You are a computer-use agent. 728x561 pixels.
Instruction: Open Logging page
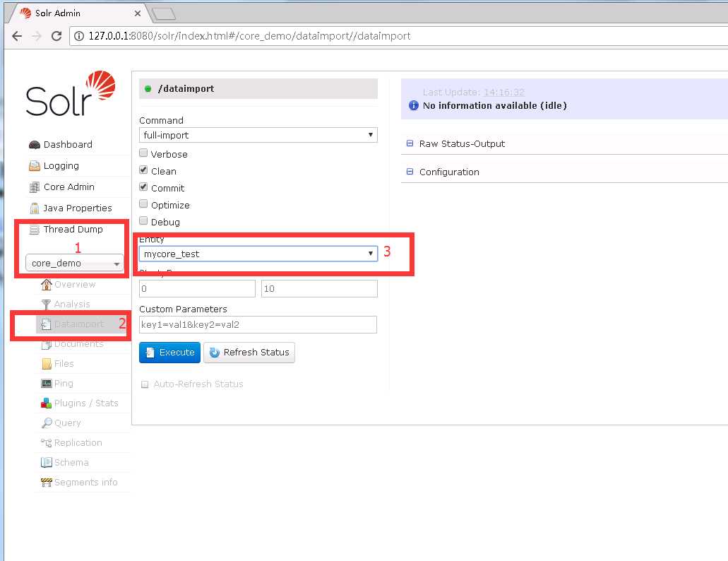click(x=61, y=166)
